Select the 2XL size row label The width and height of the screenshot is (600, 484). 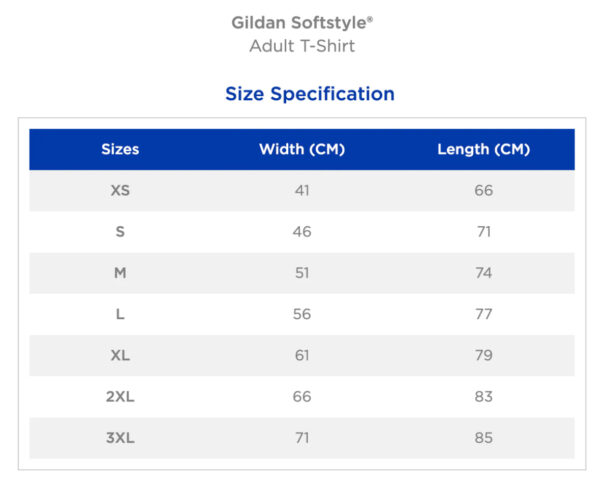[x=120, y=397]
